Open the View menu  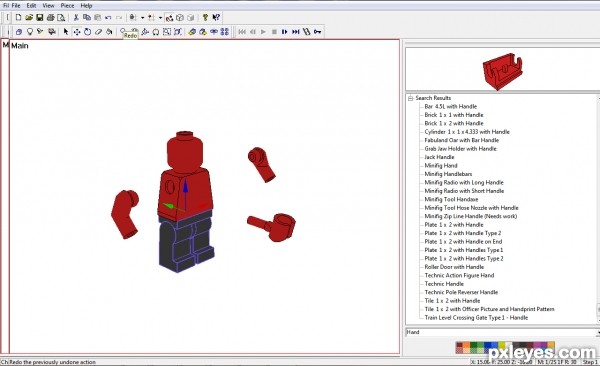tap(48, 6)
